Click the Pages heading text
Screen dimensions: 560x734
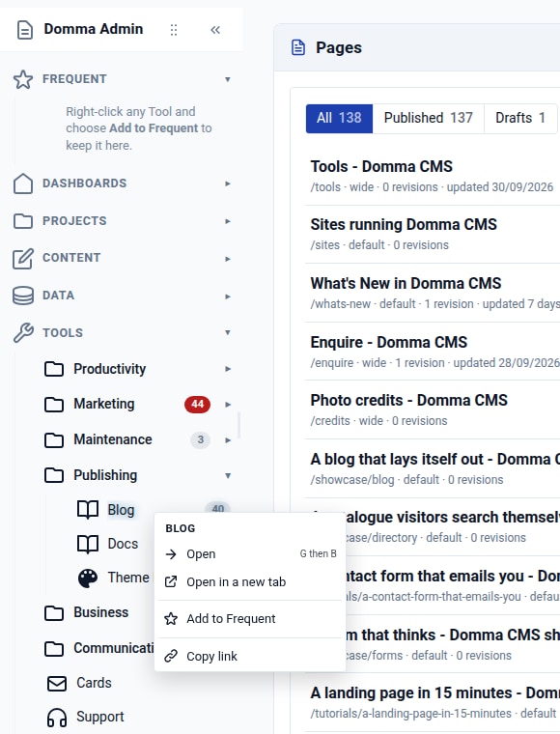coord(339,47)
